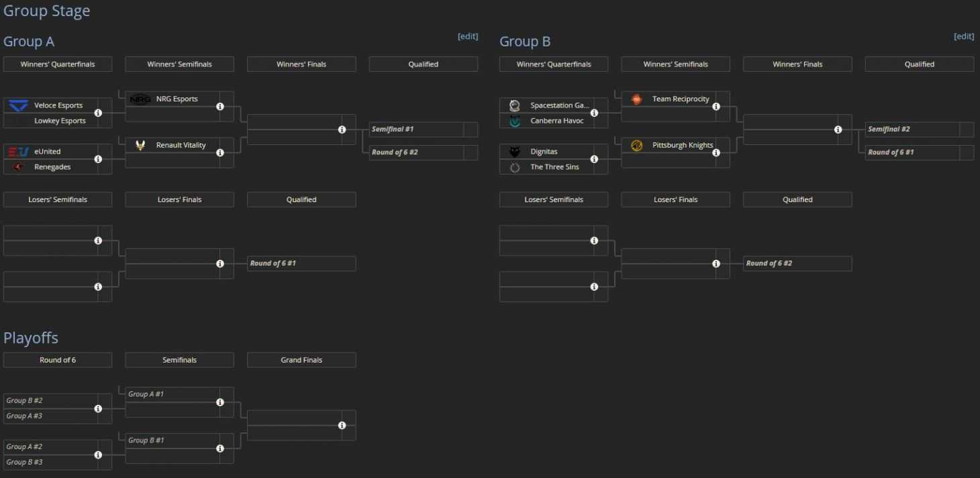
Task: Click the Pittsburgh Knights logo
Action: pyautogui.click(x=636, y=145)
